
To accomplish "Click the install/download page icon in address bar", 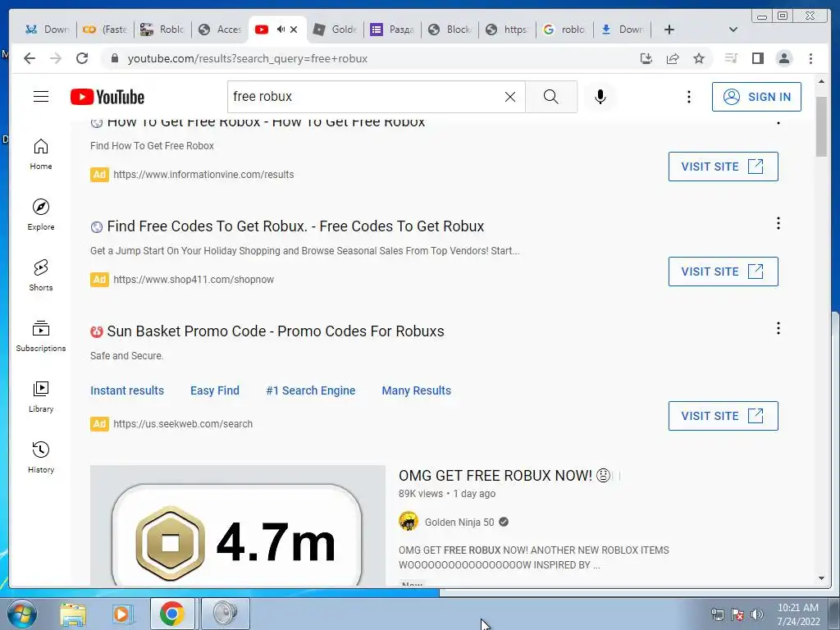I will click(x=646, y=58).
